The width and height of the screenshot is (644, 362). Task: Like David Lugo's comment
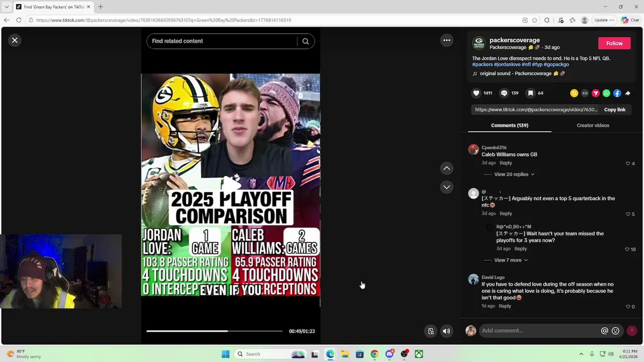[x=628, y=307]
